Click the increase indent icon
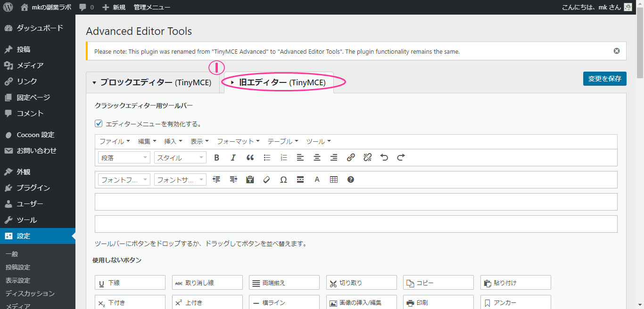The image size is (644, 309). [233, 179]
